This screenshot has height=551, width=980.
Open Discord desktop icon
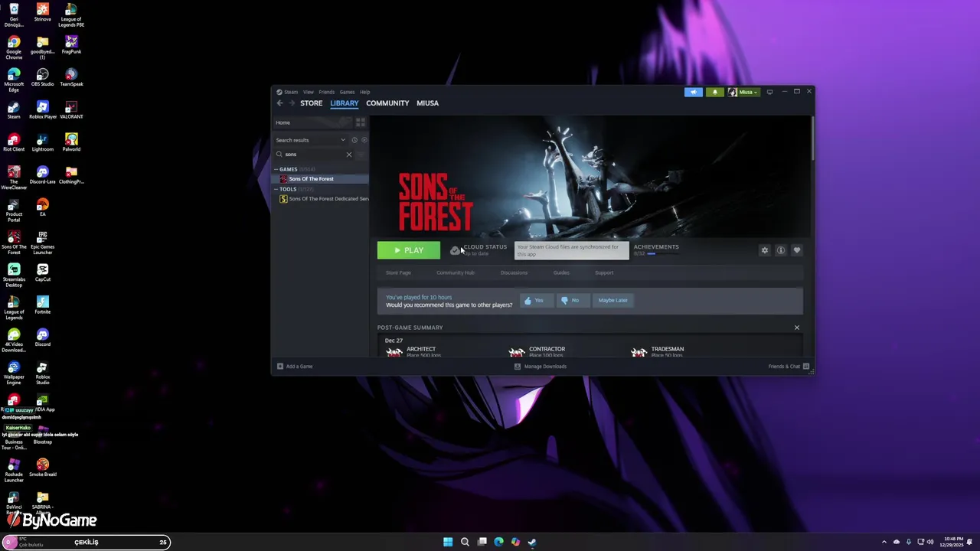click(43, 337)
